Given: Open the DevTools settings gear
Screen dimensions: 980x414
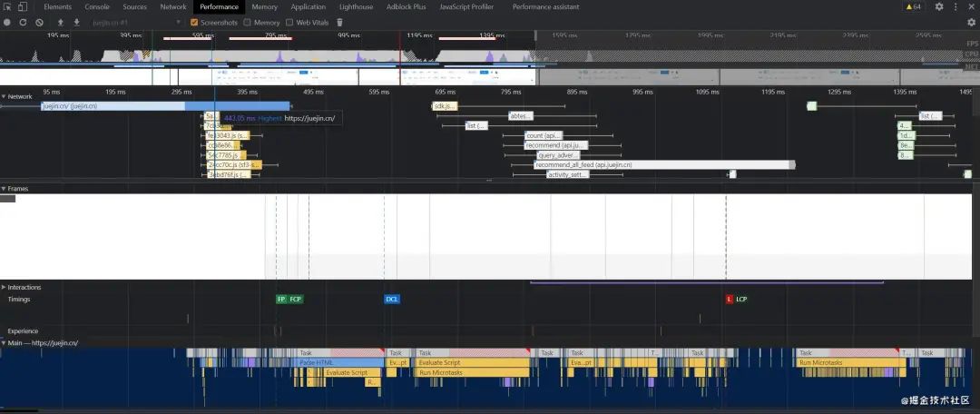Looking at the screenshot, I should (939, 7).
